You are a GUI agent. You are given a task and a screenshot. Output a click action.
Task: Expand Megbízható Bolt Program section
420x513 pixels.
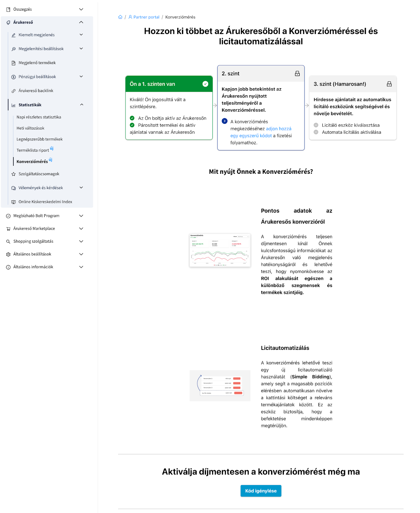(81, 216)
